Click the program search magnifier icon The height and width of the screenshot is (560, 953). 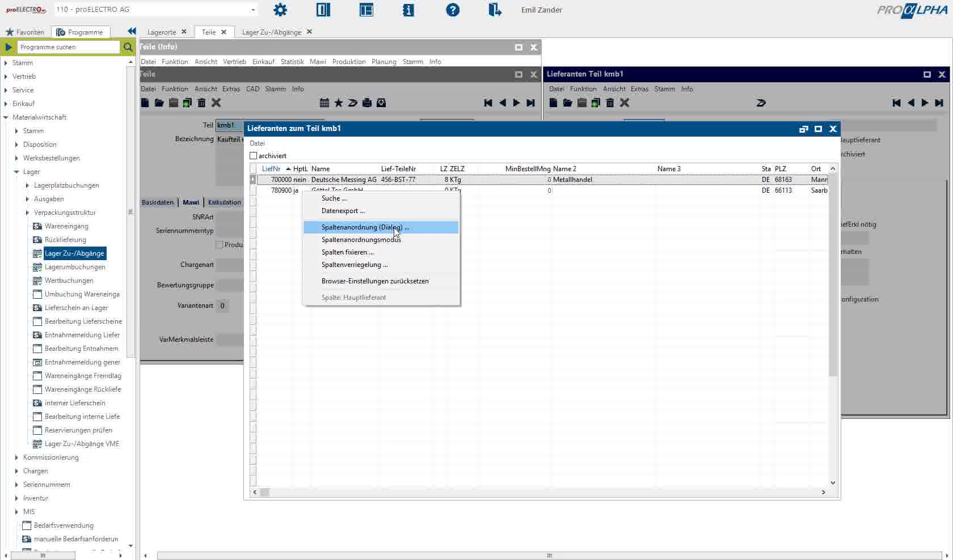pos(128,47)
